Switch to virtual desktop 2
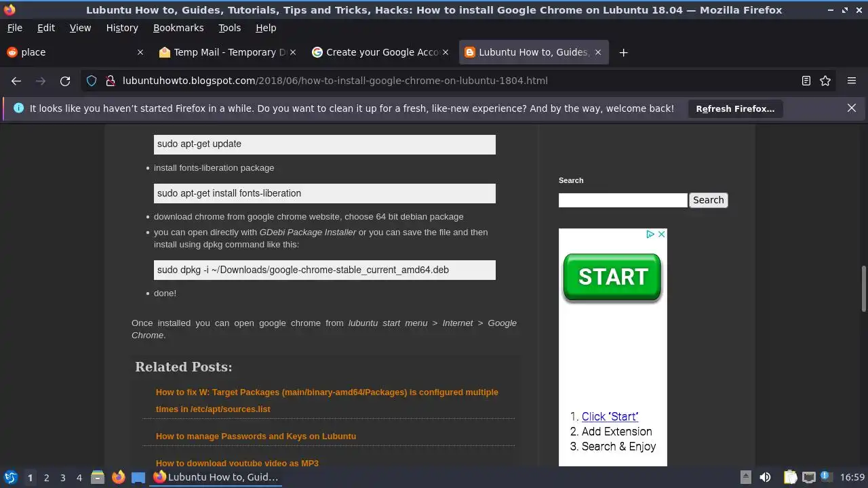Screen dimensions: 868x488 pos(46,477)
